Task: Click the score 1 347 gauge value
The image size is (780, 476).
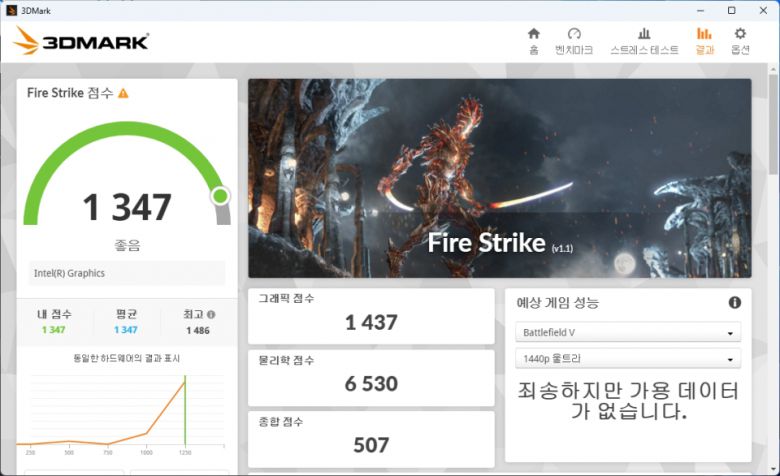Action: click(127, 207)
